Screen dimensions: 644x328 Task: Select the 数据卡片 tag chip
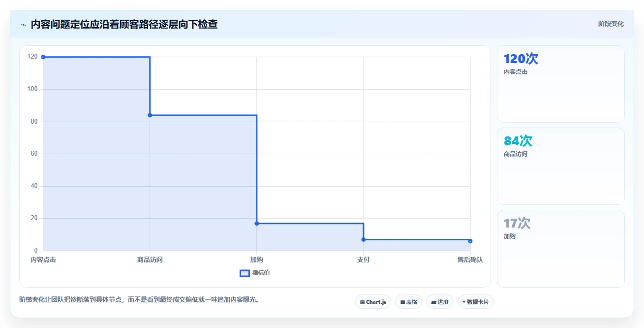pyautogui.click(x=476, y=302)
